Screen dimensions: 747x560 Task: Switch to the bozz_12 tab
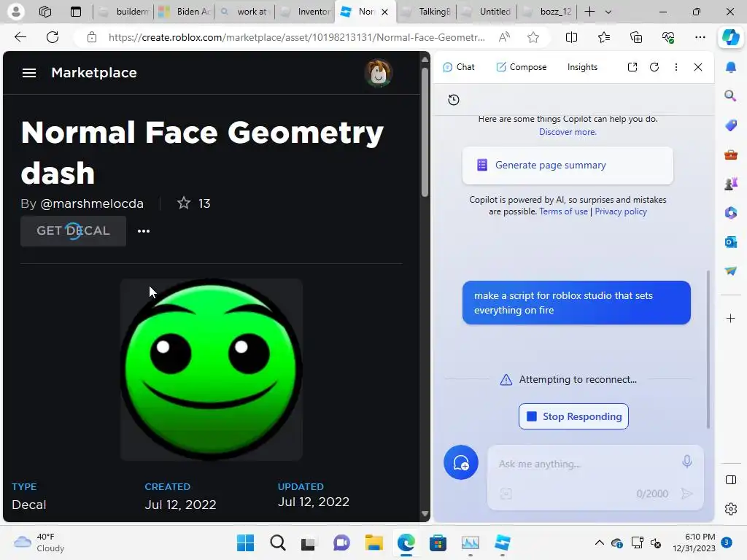[547, 12]
